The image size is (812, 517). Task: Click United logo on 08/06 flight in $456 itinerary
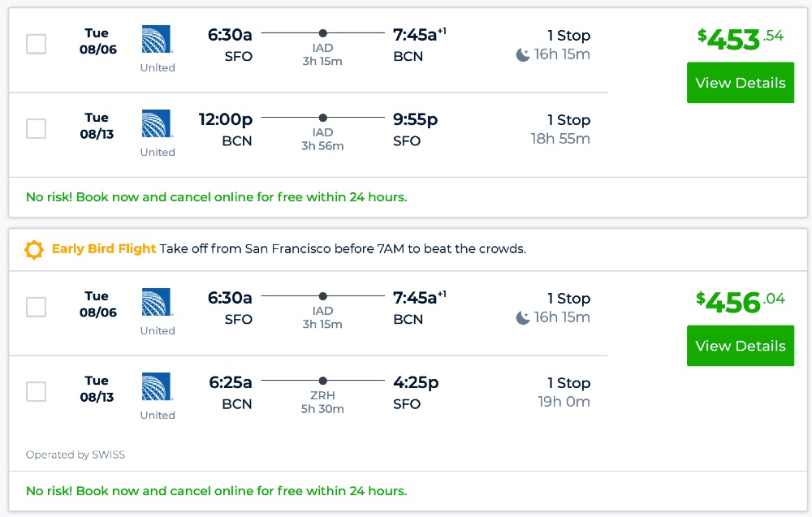pyautogui.click(x=157, y=303)
